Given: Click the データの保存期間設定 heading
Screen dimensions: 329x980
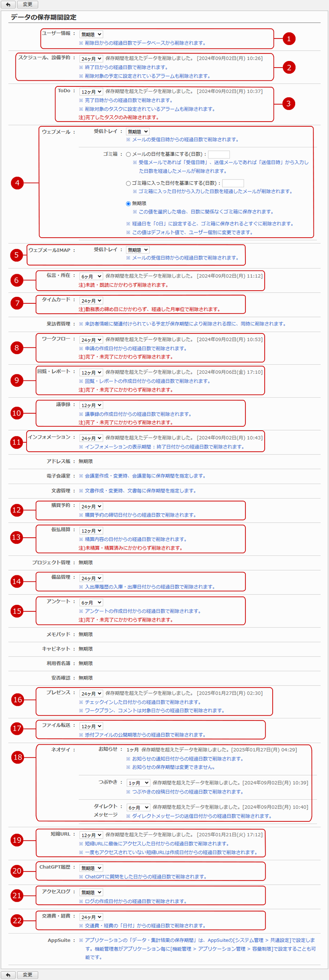Looking at the screenshot, I should (44, 17).
